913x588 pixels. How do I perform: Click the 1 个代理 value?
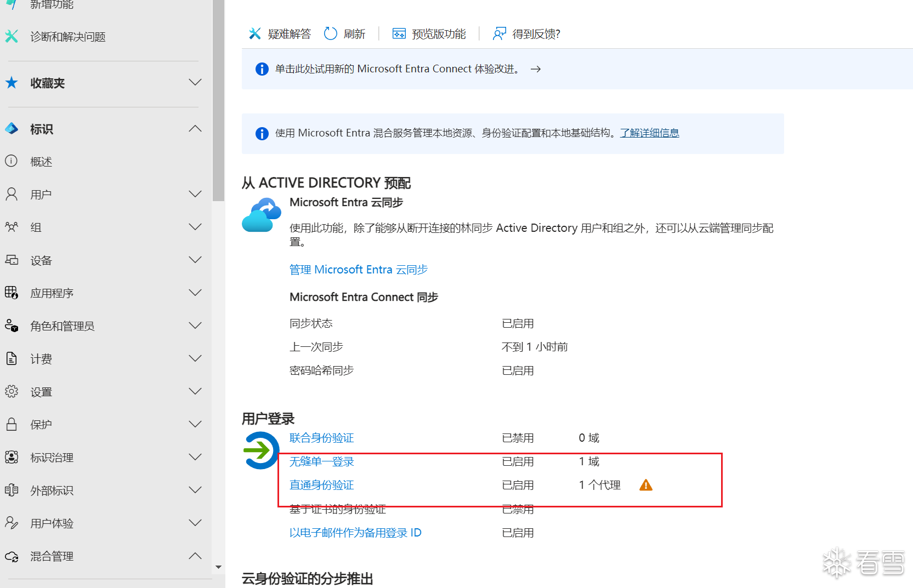(x=600, y=485)
